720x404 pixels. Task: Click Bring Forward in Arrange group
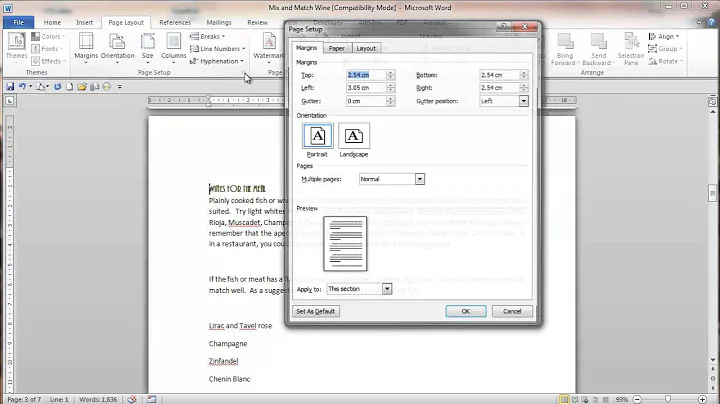(565, 49)
